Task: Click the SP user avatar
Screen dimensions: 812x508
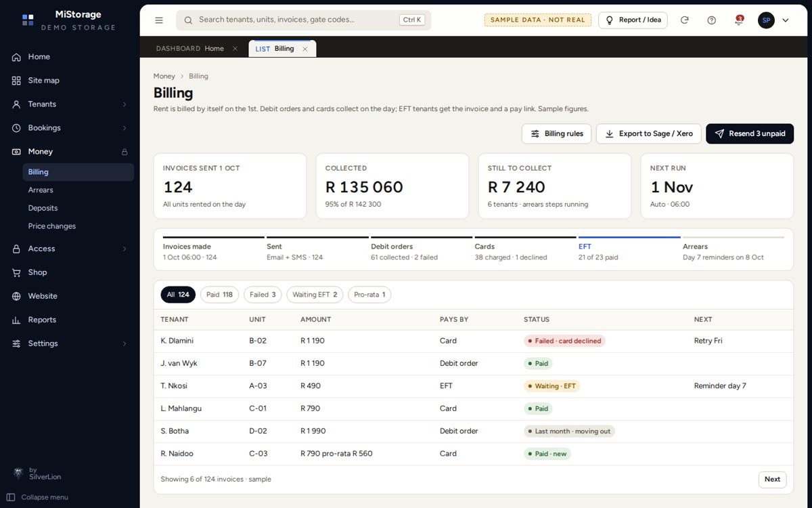Action: [766, 20]
